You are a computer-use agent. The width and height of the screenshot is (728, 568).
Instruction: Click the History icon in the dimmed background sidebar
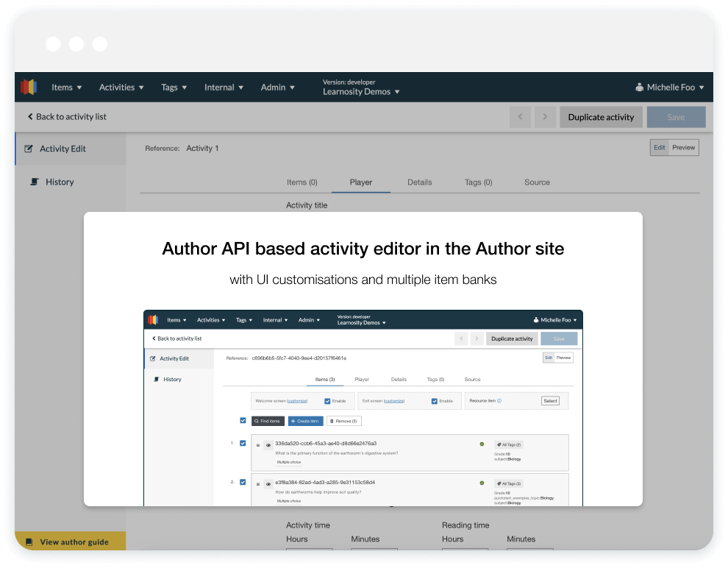click(x=34, y=182)
